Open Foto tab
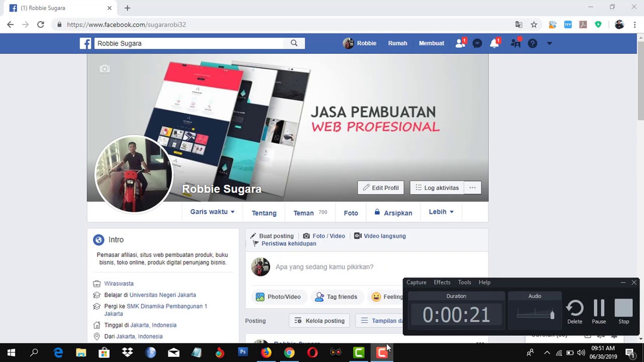 [x=351, y=213]
